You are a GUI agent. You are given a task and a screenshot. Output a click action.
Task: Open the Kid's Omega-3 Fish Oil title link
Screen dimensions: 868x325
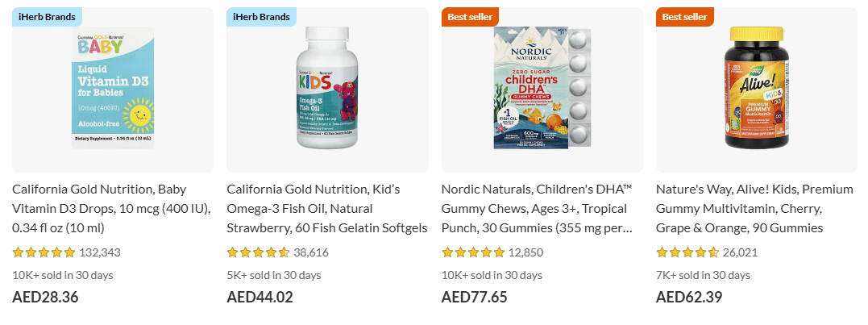326,209
